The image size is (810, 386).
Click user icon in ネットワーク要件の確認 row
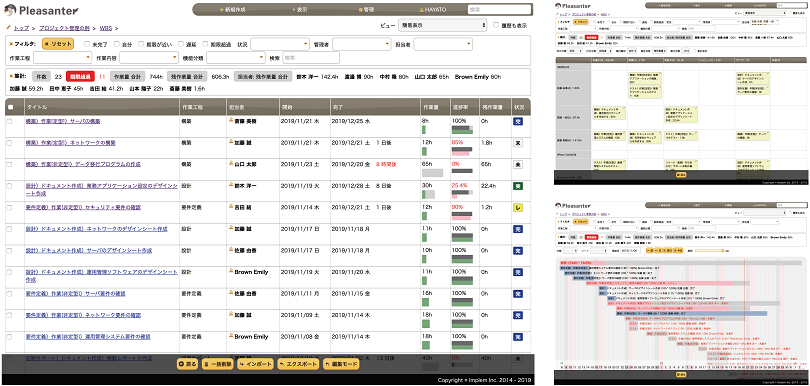231,315
